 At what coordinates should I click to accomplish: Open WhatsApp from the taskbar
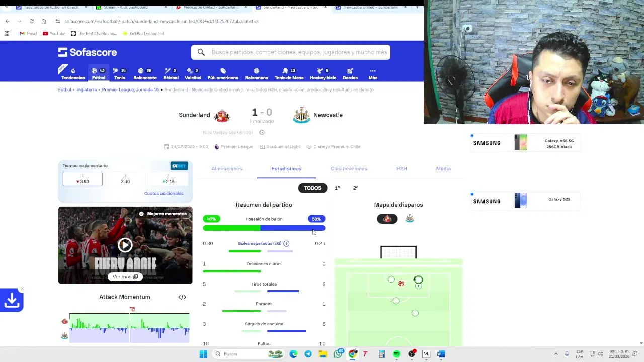(338, 354)
